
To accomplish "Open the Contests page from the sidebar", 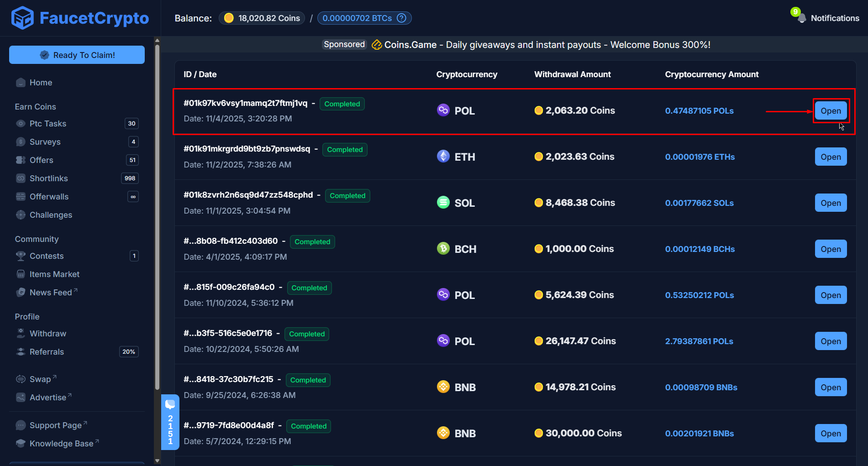I will 46,256.
